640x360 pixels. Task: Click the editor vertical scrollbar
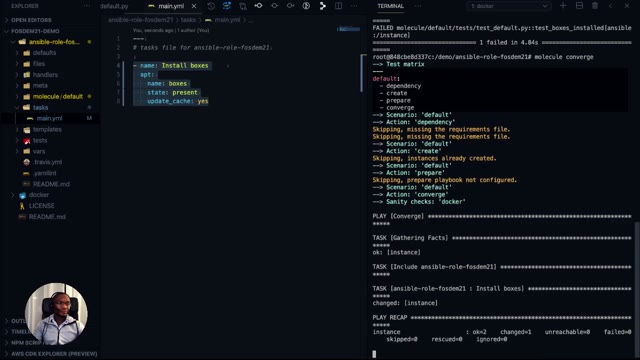click(362, 73)
